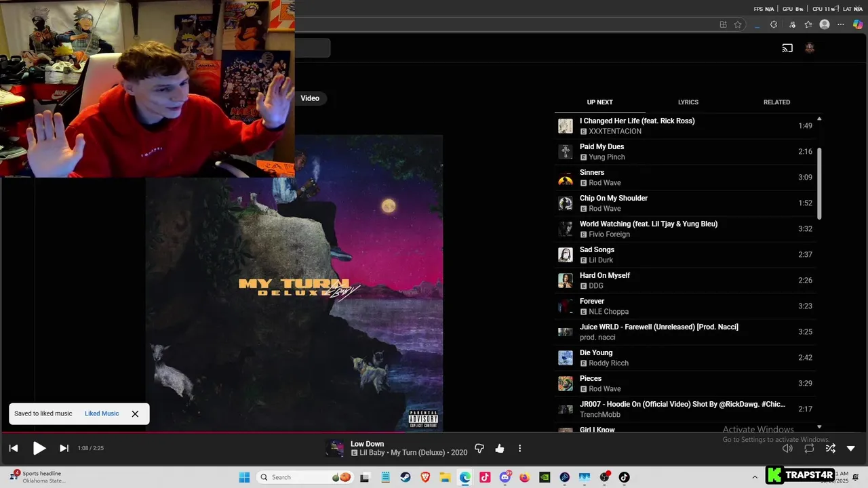This screenshot has height=488, width=868.
Task: Seek using the song progress bar
Action: pyautogui.click(x=434, y=432)
